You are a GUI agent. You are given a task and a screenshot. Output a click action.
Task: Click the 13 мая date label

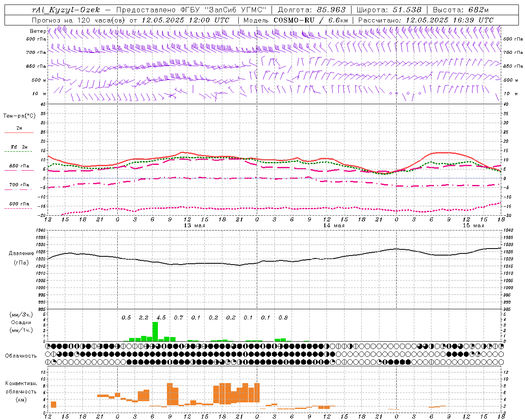(194, 226)
